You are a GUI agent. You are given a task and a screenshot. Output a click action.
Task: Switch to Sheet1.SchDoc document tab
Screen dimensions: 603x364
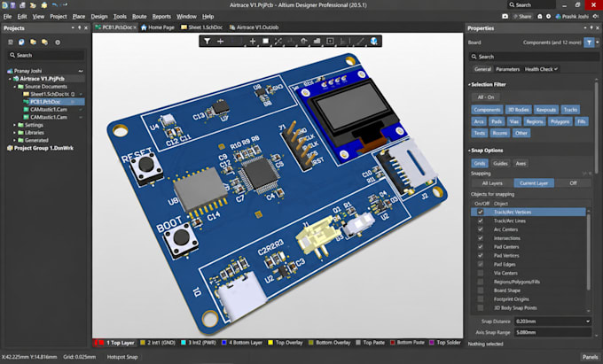(201, 27)
